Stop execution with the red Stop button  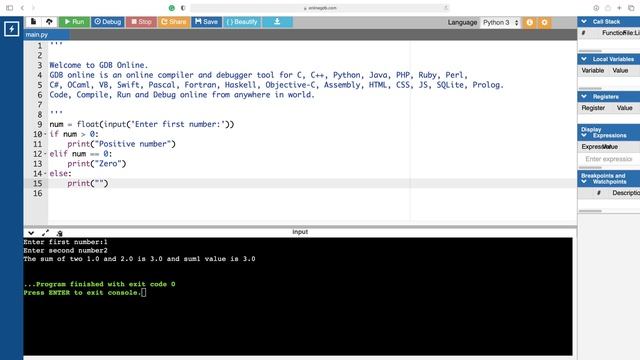click(141, 22)
